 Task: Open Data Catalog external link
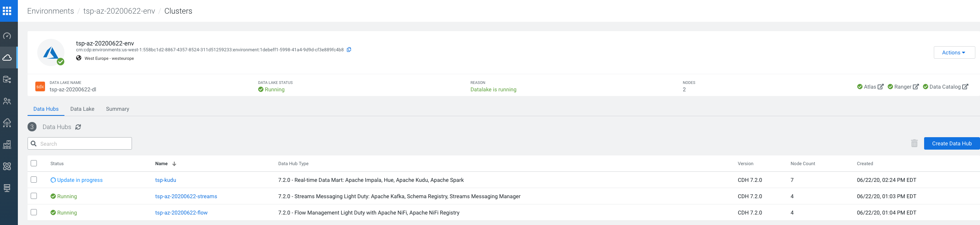pyautogui.click(x=946, y=87)
